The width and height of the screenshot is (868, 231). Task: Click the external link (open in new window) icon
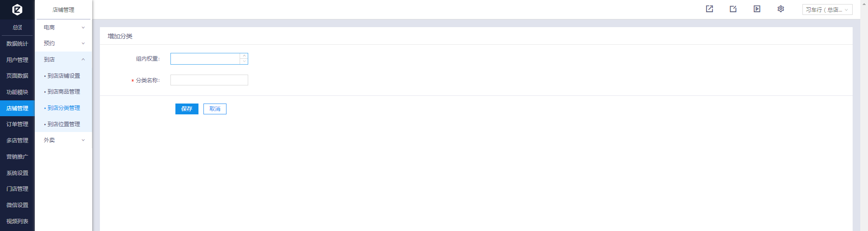click(709, 9)
